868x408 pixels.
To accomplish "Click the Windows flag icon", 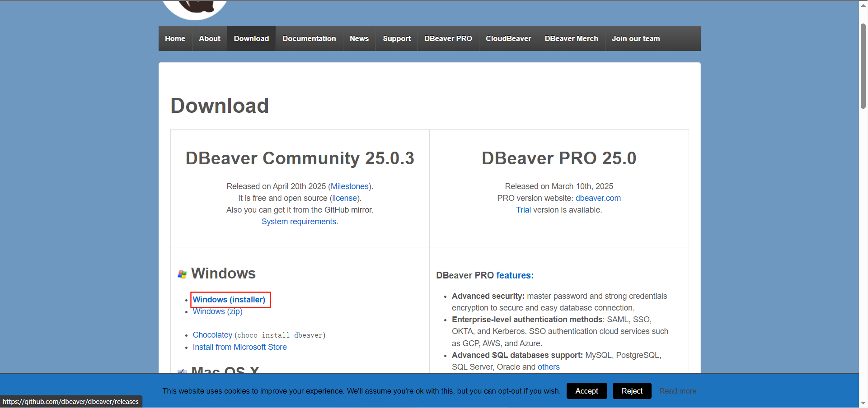I will [x=182, y=274].
